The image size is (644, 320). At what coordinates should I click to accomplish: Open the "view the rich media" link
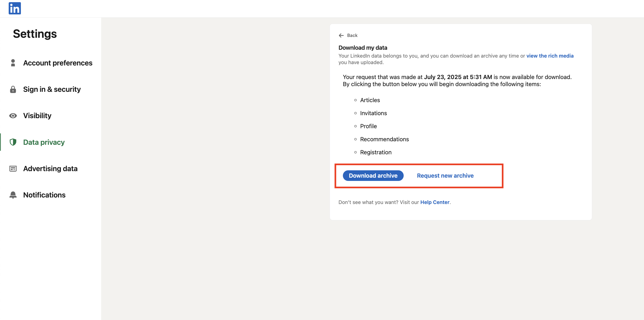click(x=550, y=56)
